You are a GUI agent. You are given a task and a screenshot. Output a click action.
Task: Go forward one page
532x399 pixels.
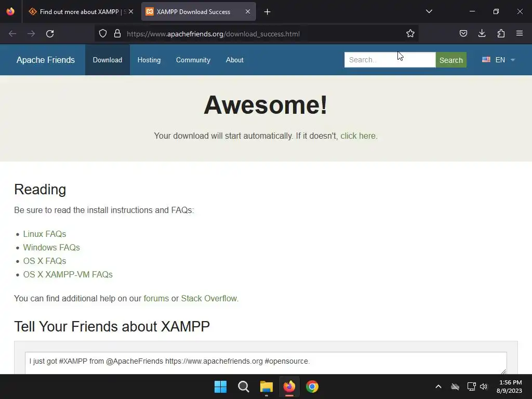point(31,34)
